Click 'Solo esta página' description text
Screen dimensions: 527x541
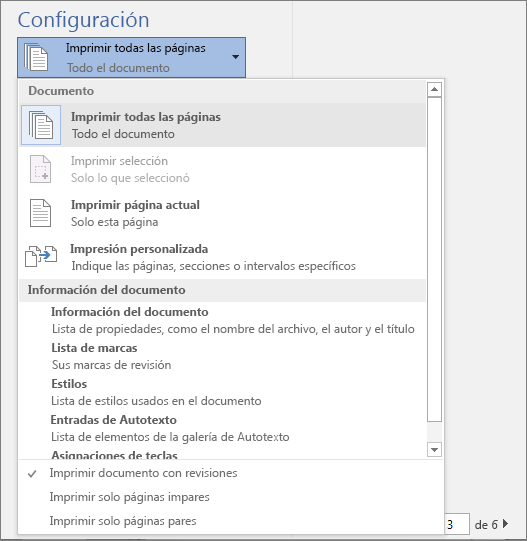(x=115, y=222)
